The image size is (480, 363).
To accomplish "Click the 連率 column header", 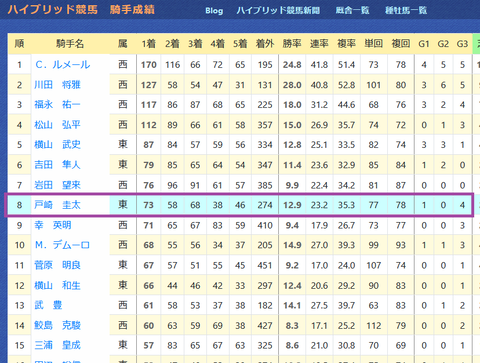I will tap(319, 44).
